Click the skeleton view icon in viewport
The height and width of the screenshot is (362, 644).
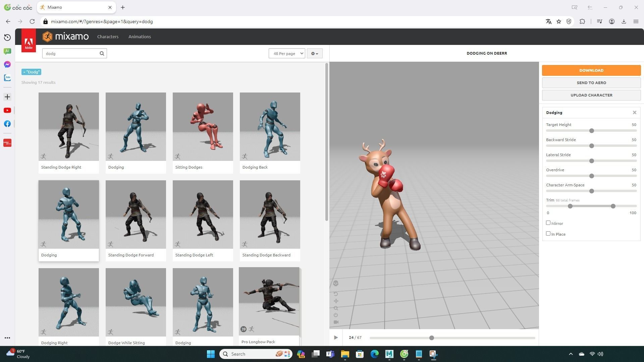click(x=336, y=284)
